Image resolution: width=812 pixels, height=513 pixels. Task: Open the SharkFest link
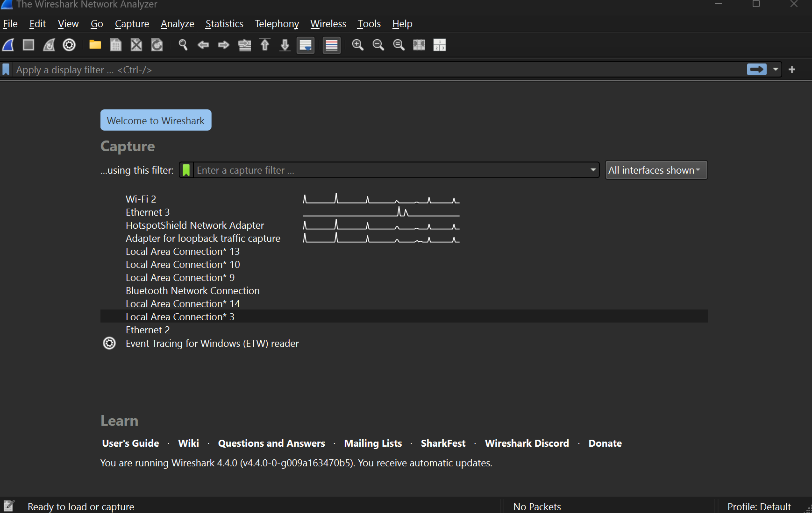pos(443,443)
